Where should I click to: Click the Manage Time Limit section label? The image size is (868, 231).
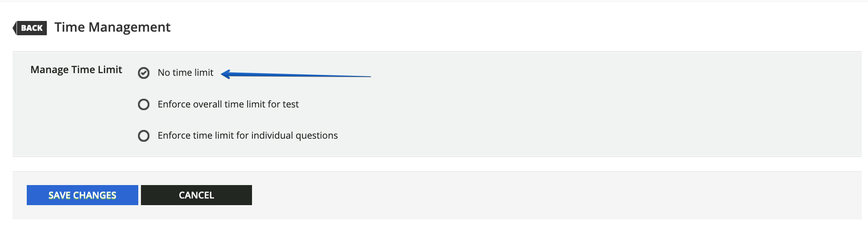(76, 70)
